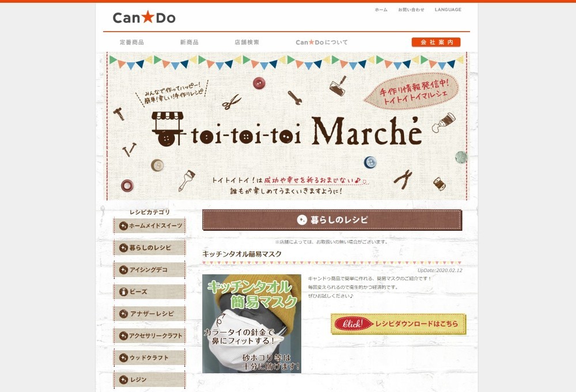Click the キッチンタオル簡易マスク thumbnail image

(252, 324)
